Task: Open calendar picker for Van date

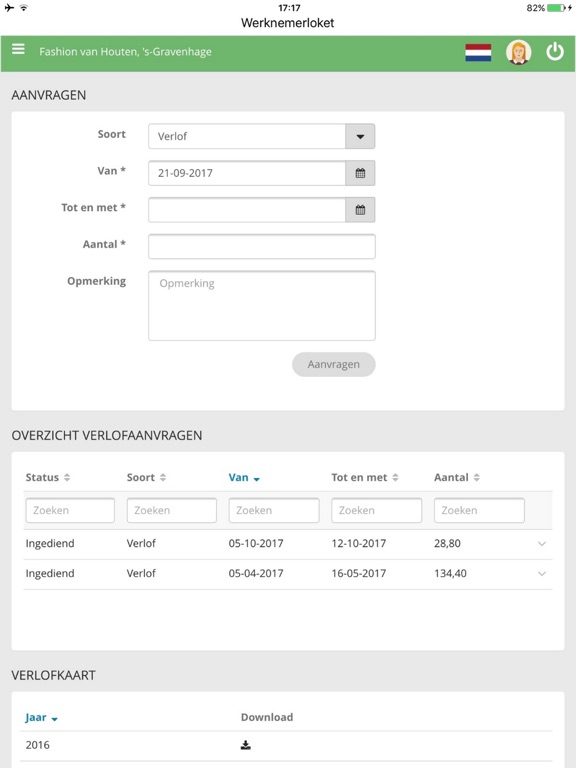Action: [x=360, y=173]
